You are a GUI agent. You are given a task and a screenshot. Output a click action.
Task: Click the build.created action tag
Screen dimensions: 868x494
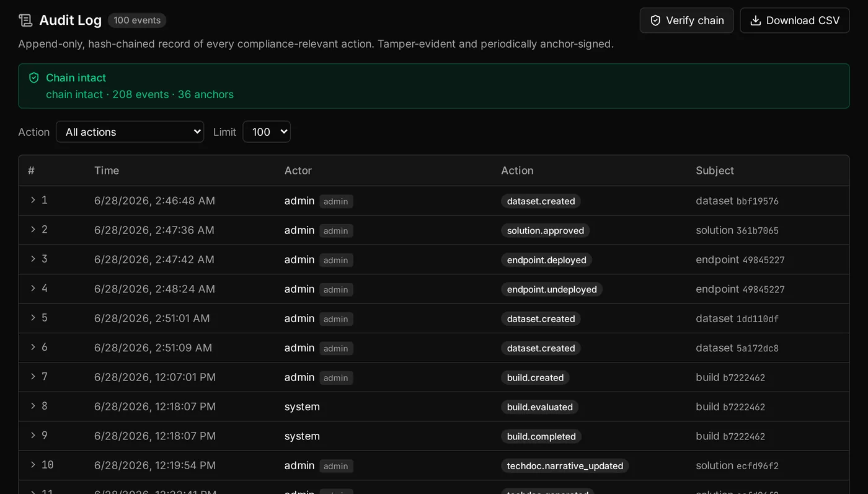(x=535, y=377)
